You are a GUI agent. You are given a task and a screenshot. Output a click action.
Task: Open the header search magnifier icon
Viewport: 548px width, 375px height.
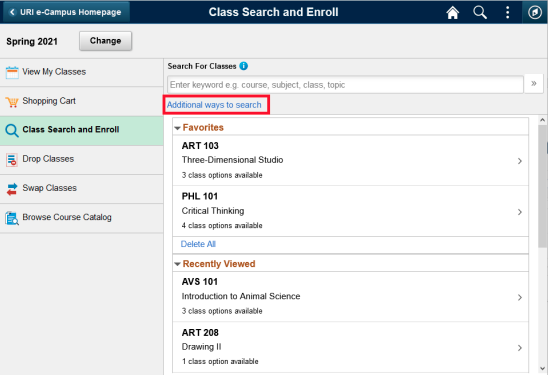tap(480, 13)
